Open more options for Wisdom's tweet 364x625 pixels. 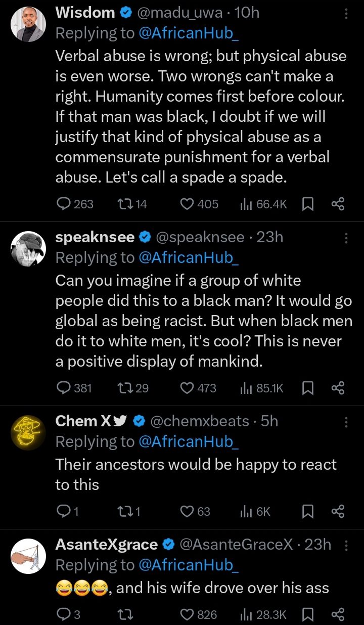(346, 13)
